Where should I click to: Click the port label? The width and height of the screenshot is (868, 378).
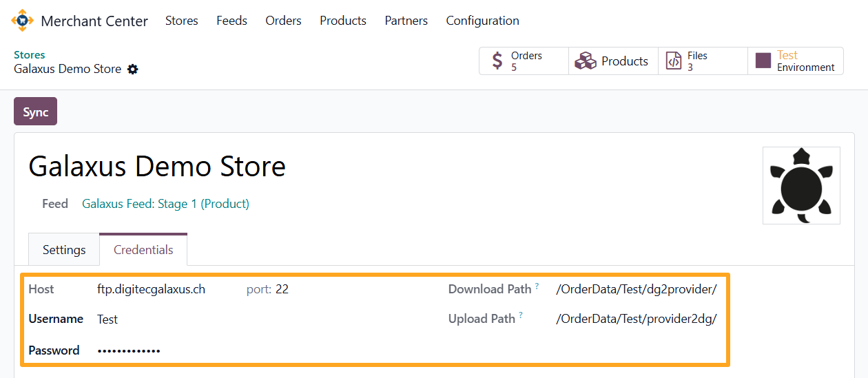tap(259, 290)
